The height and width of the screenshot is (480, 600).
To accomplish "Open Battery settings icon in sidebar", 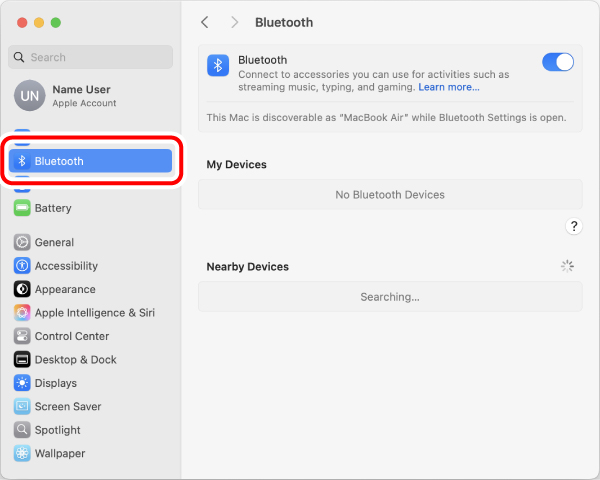I will point(22,208).
